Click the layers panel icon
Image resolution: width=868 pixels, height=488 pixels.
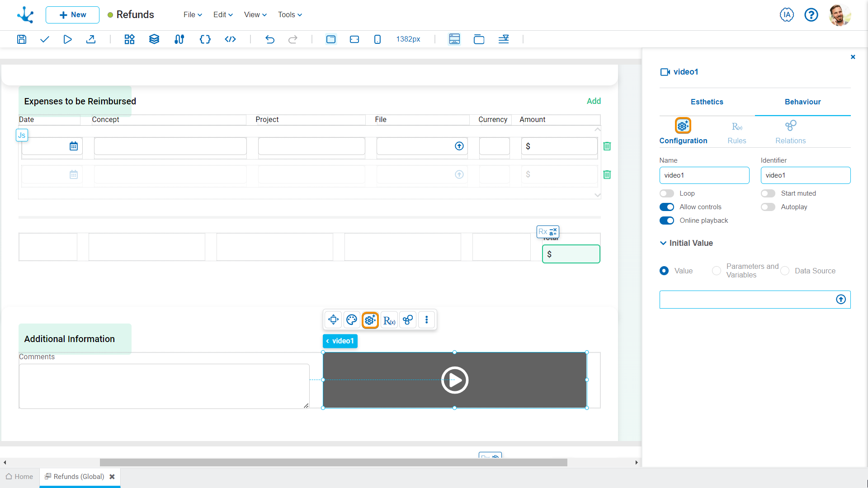154,39
